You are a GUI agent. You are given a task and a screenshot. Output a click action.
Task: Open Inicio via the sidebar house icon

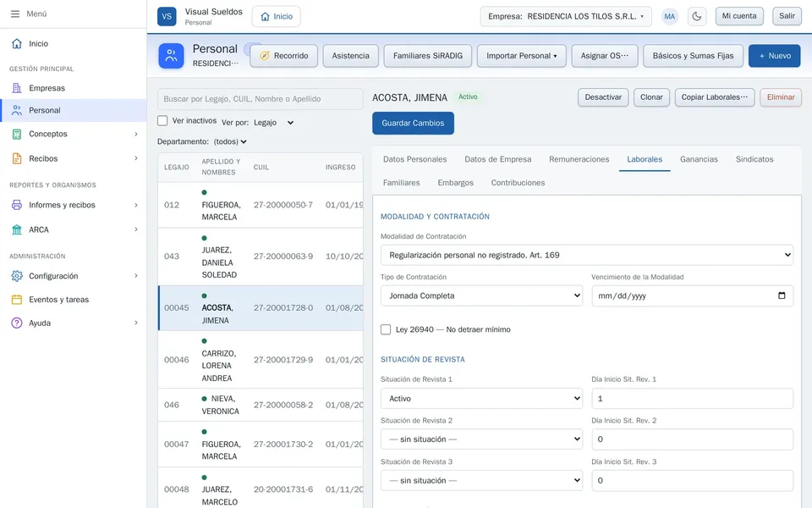[x=17, y=43]
